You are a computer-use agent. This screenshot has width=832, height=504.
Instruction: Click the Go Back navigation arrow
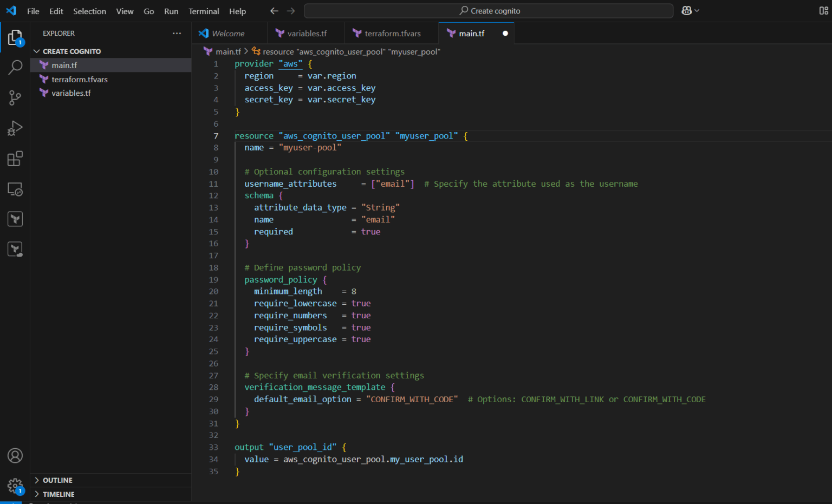(274, 10)
